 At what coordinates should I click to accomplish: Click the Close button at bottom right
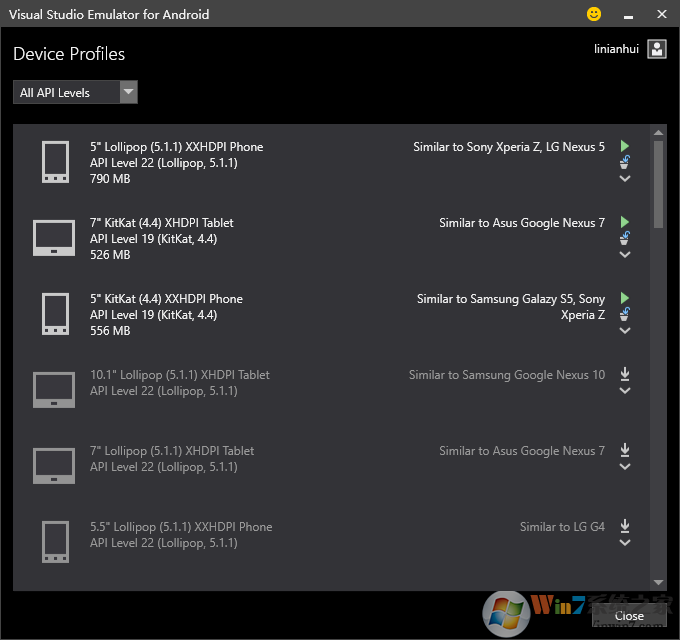629,616
